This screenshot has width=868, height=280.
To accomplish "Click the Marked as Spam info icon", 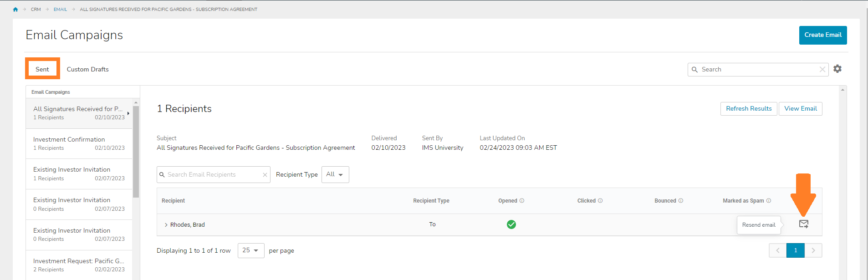I will tap(769, 201).
